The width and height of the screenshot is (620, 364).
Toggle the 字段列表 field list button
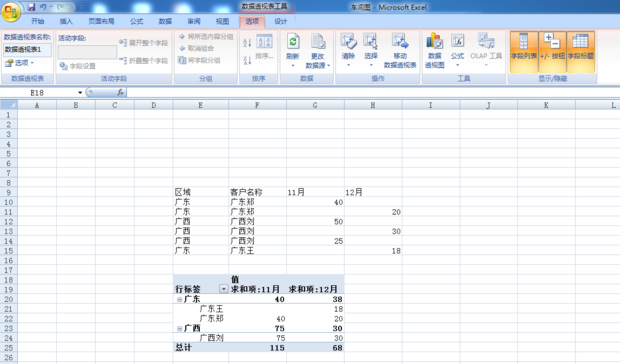(524, 51)
